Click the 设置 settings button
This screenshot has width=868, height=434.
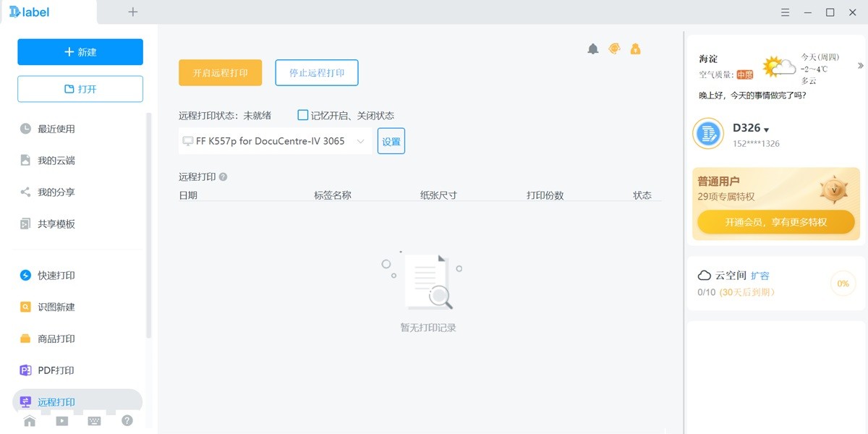391,141
